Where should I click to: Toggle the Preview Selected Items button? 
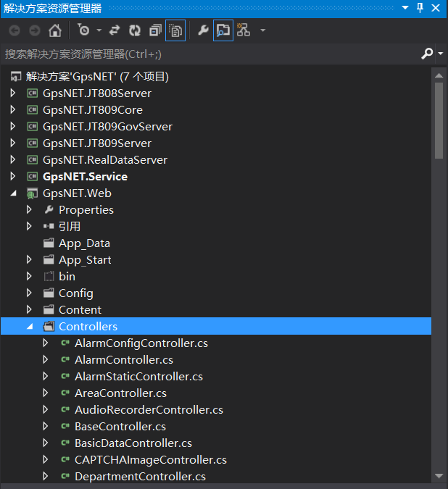coord(223,30)
